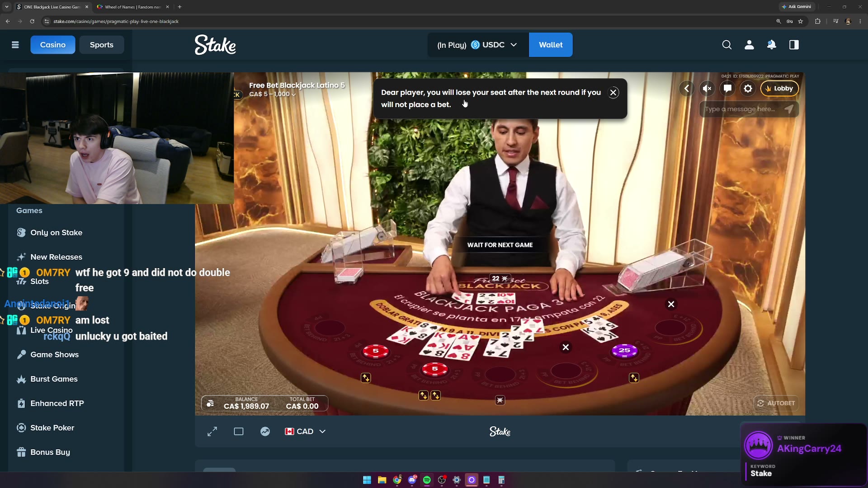Open the Stake hamburger menu
Screen dimensions: 868x488
[x=15, y=45]
